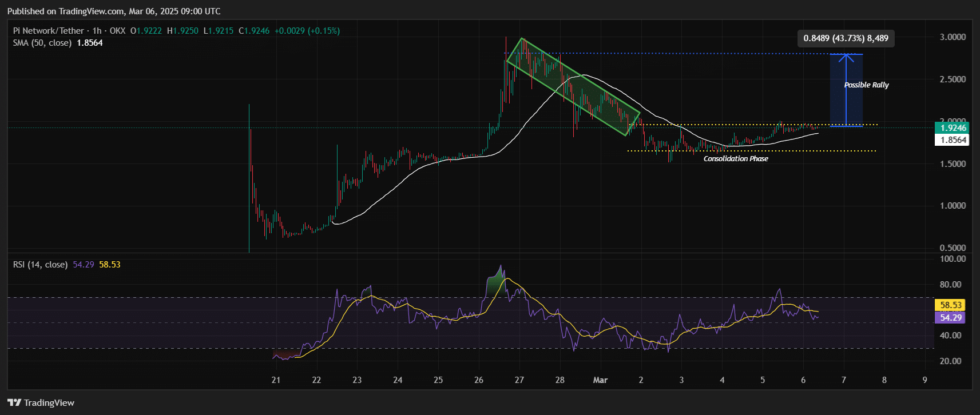980x415 pixels.
Task: Click the date 21 on time axis
Action: (x=276, y=380)
